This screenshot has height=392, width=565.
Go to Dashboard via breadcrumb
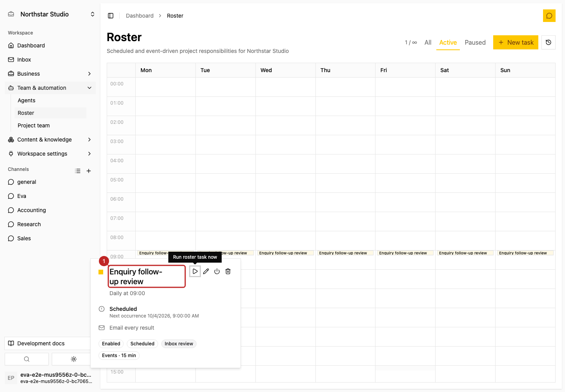click(x=140, y=16)
